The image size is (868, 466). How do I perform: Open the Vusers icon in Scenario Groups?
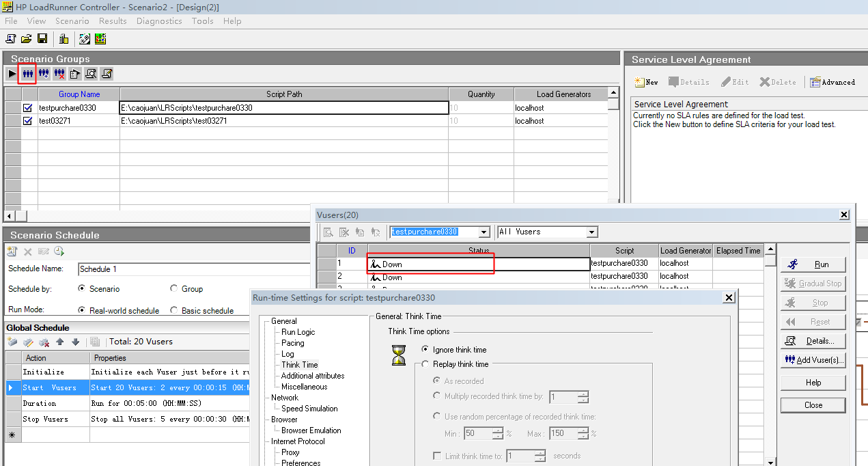point(28,73)
